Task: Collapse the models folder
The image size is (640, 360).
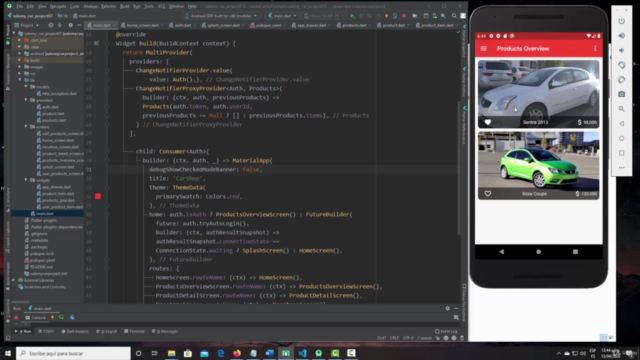Action: tap(26, 87)
